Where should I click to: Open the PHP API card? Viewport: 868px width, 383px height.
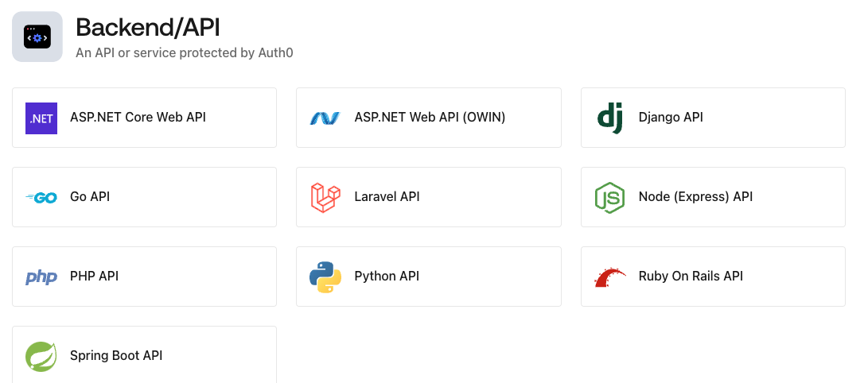point(145,277)
